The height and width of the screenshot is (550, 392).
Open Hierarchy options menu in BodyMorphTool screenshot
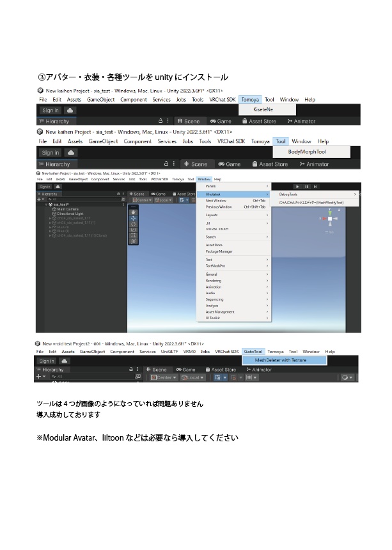coord(174,164)
